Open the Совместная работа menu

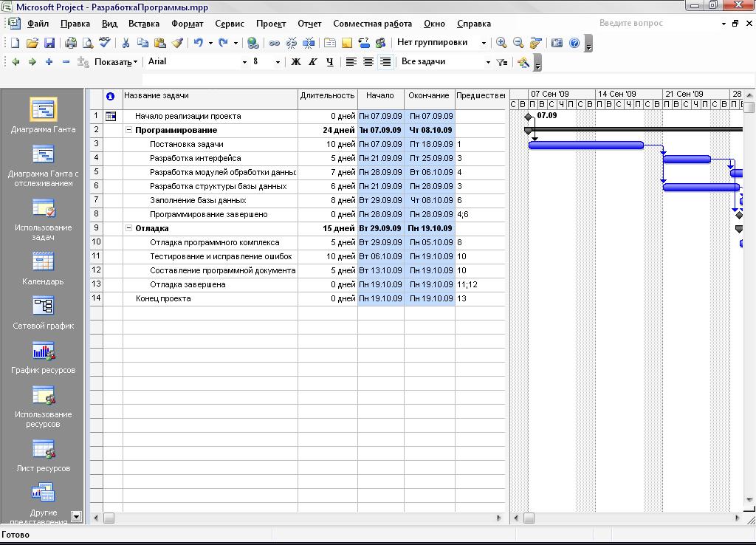click(372, 24)
